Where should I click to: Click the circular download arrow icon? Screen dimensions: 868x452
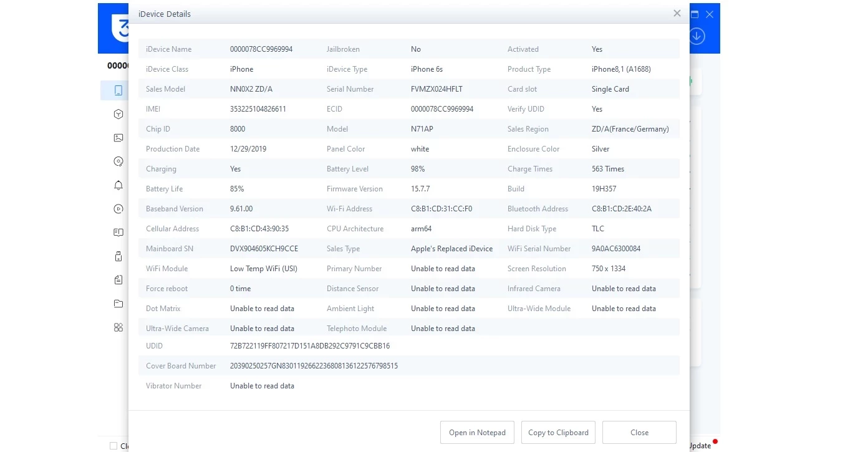point(697,36)
